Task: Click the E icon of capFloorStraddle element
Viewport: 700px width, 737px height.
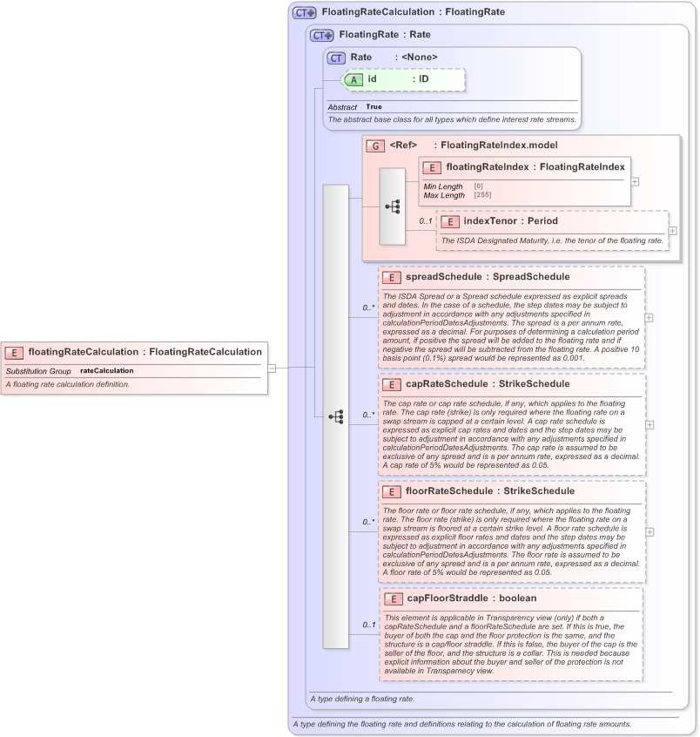Action: tap(394, 598)
